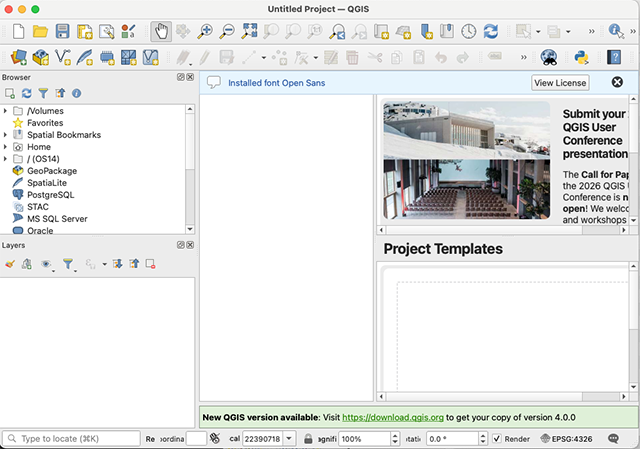Select MS SQL Server in Browser tree

pyautogui.click(x=57, y=219)
